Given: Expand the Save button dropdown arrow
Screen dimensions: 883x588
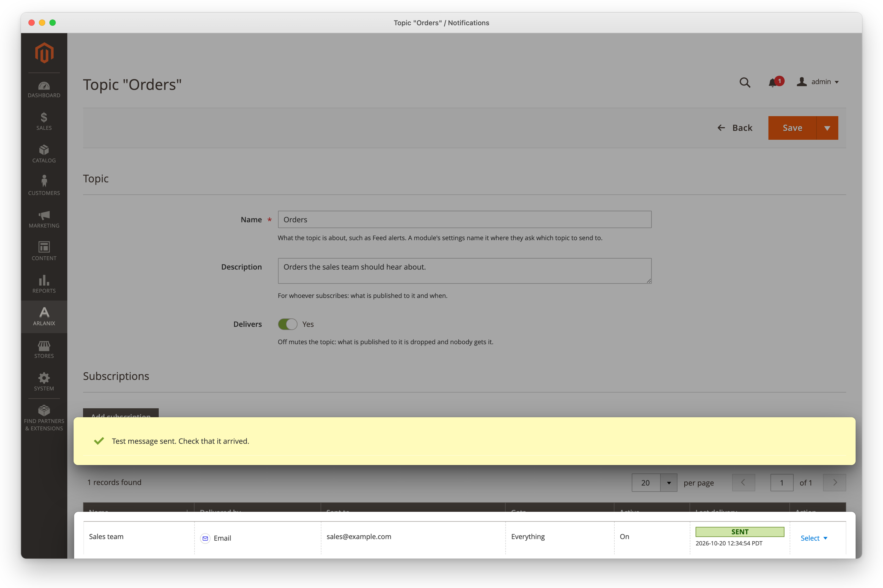Looking at the screenshot, I should pyautogui.click(x=827, y=128).
